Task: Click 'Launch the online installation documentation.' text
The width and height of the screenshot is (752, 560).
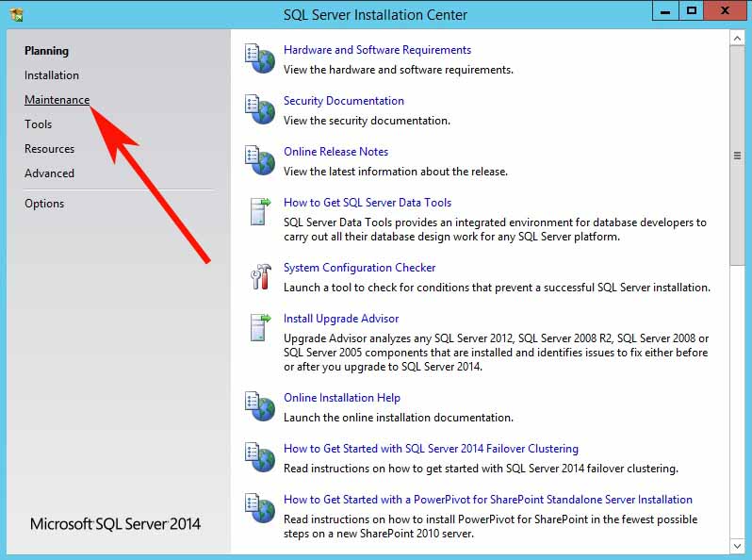Action: (x=399, y=418)
